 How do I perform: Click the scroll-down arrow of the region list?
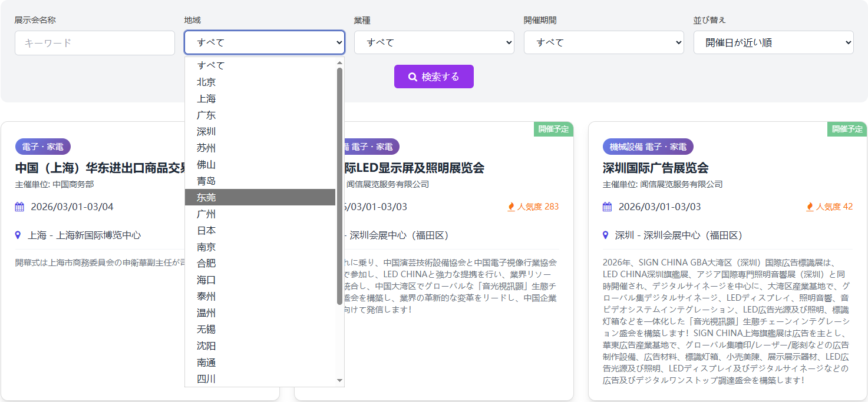339,381
